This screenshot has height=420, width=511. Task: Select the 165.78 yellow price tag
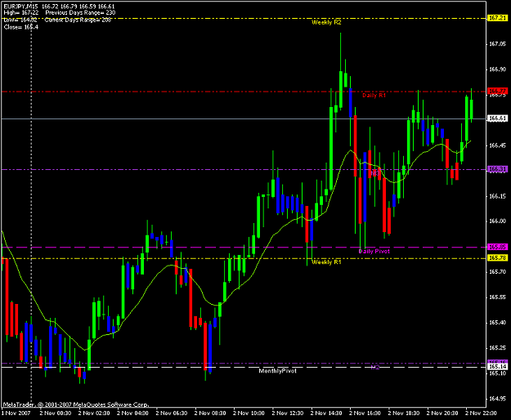[x=498, y=258]
